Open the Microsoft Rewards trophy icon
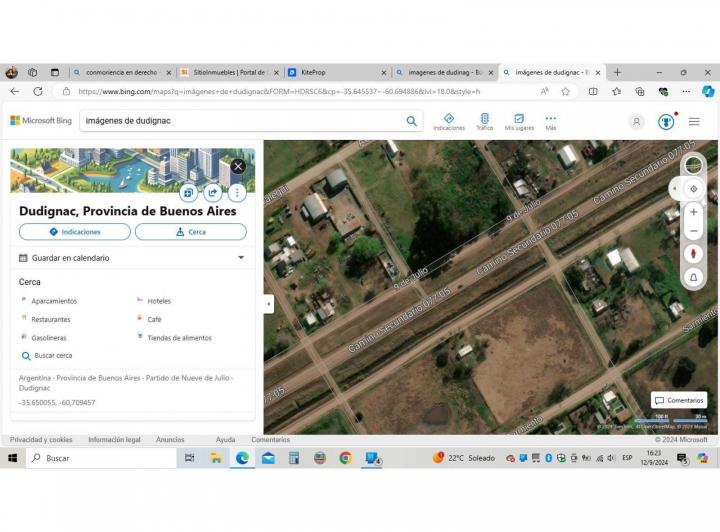Screen dimensions: 720x532 pyautogui.click(x=666, y=122)
